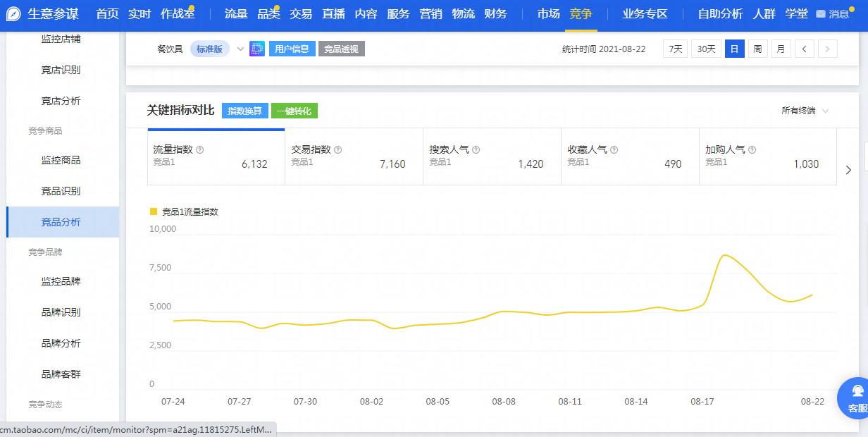The height and width of the screenshot is (437, 868).
Task: Open the floating 客服 customer service icon
Action: 855,398
